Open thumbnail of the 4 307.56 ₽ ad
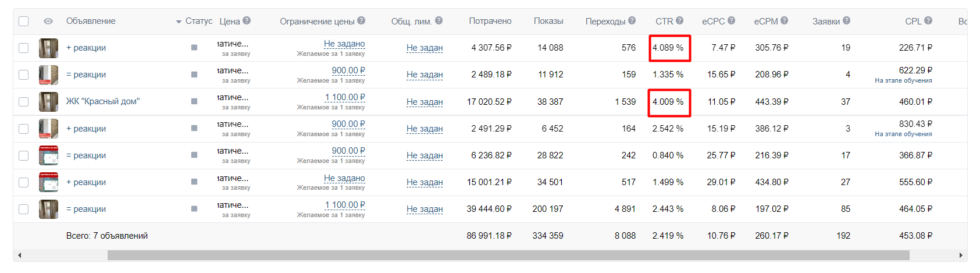 pos(48,48)
